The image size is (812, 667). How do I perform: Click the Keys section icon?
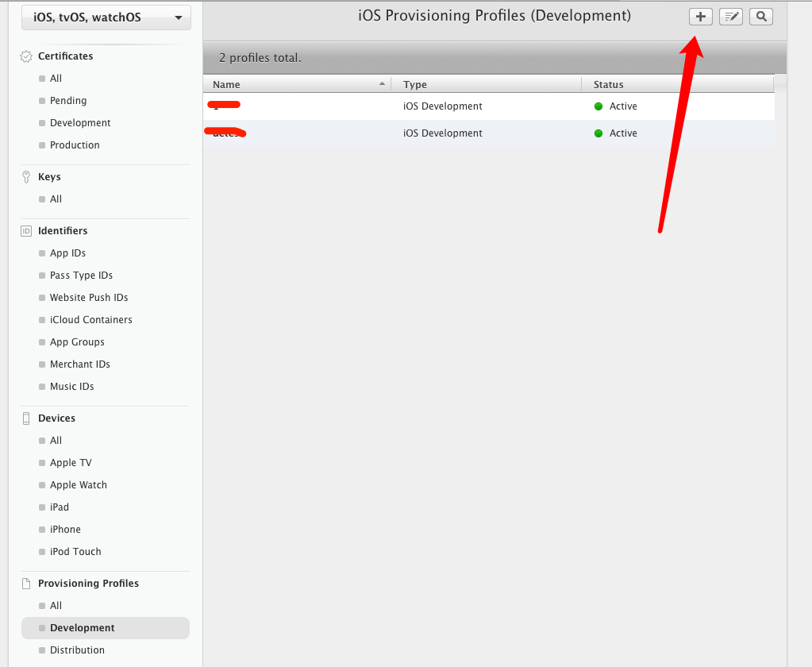tap(26, 177)
